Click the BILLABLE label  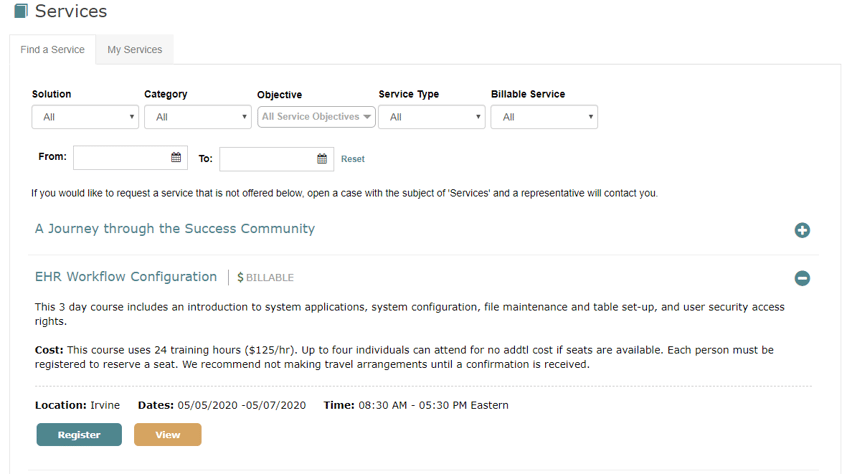coord(270,278)
